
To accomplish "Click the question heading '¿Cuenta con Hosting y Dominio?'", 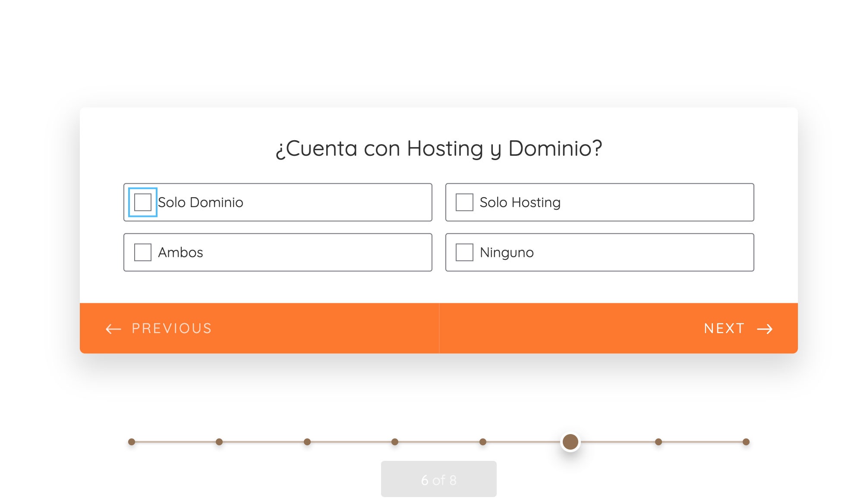I will 439,148.
